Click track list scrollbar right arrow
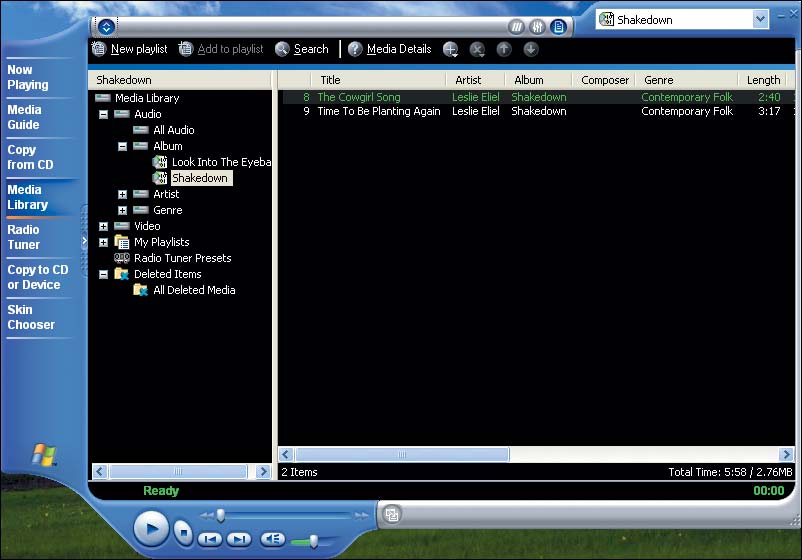Screen dimensions: 802x560 [x=786, y=454]
